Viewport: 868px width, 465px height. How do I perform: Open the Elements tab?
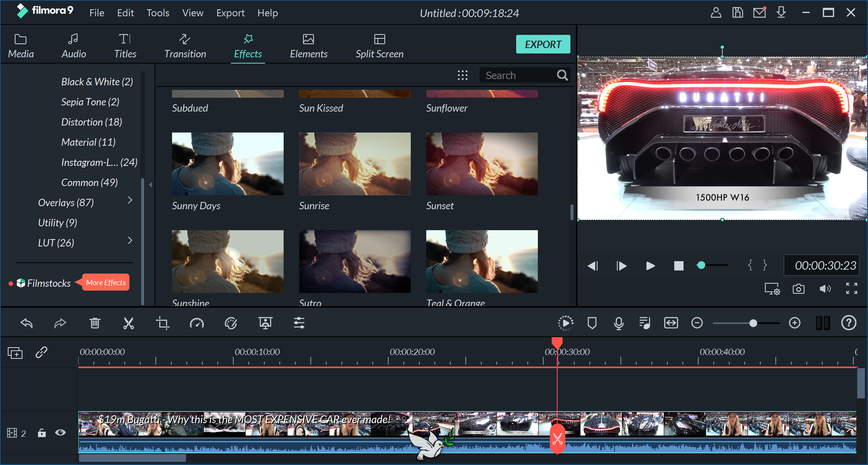pos(309,46)
